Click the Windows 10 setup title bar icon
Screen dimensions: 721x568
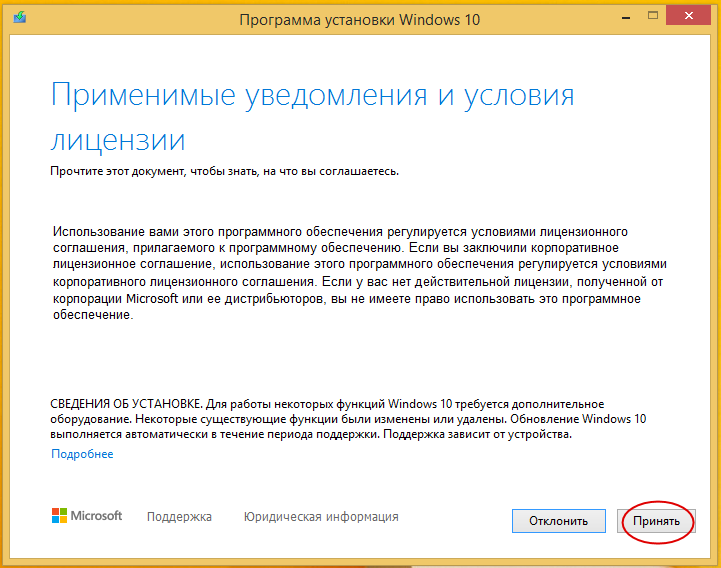(x=20, y=18)
